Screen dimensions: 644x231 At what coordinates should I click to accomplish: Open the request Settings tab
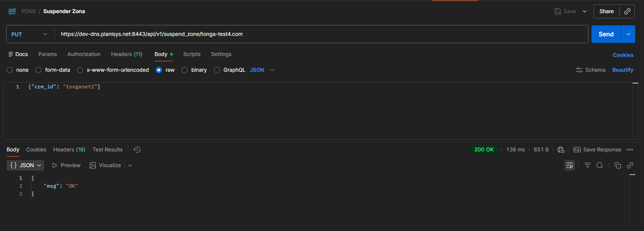[221, 54]
